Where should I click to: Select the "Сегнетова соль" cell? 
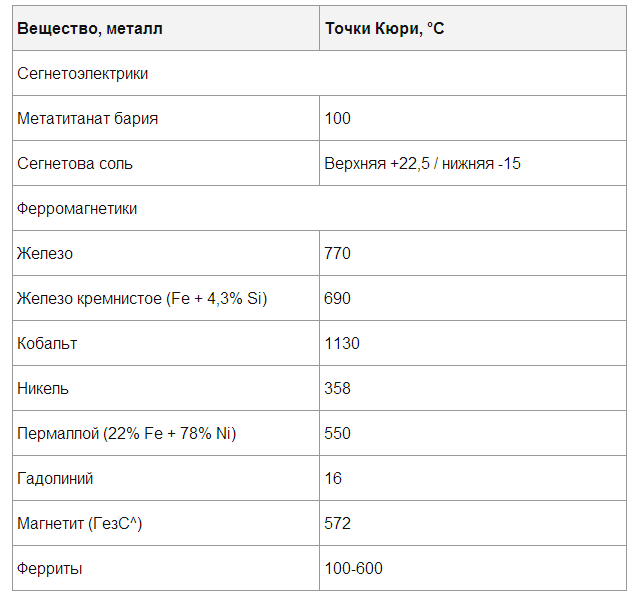click(x=75, y=164)
